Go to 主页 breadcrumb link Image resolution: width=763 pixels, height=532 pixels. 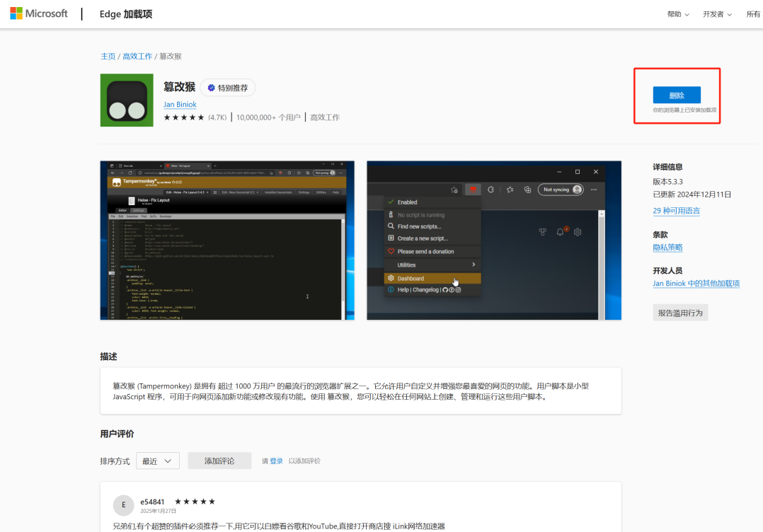[108, 57]
